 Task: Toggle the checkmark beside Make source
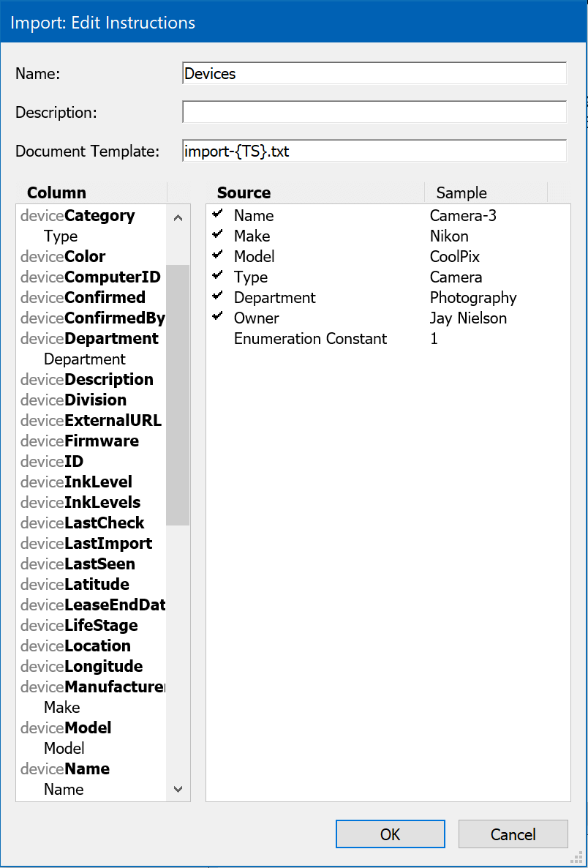217,235
